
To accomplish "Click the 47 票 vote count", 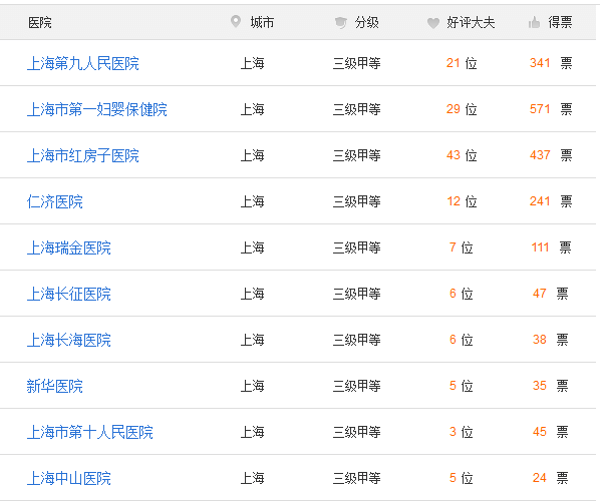I will tap(550, 293).
